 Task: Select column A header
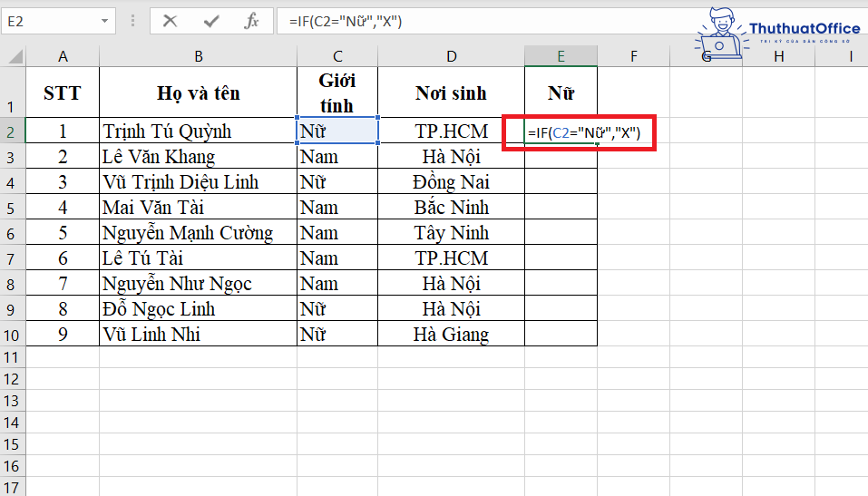63,56
